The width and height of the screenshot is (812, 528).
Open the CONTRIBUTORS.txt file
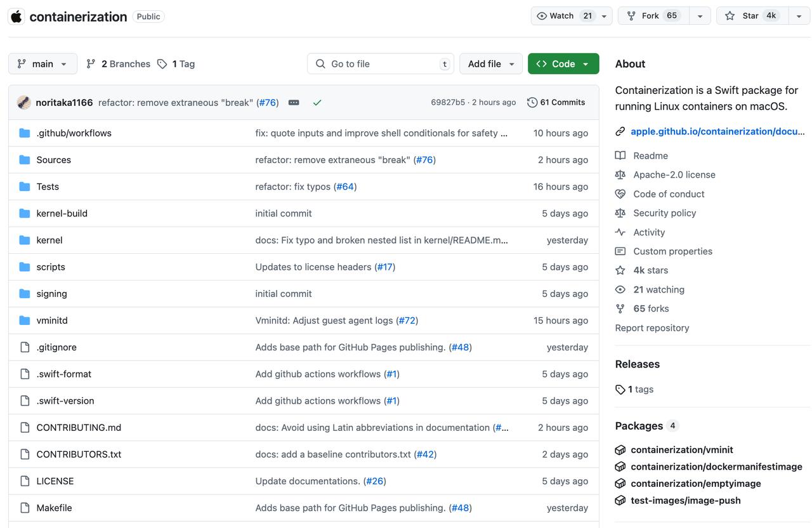(79, 454)
